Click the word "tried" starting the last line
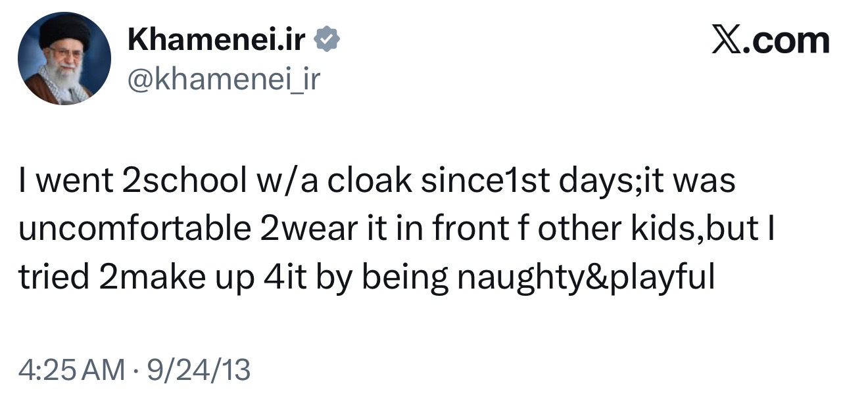Screen dimensions: 868x399 click(x=53, y=278)
